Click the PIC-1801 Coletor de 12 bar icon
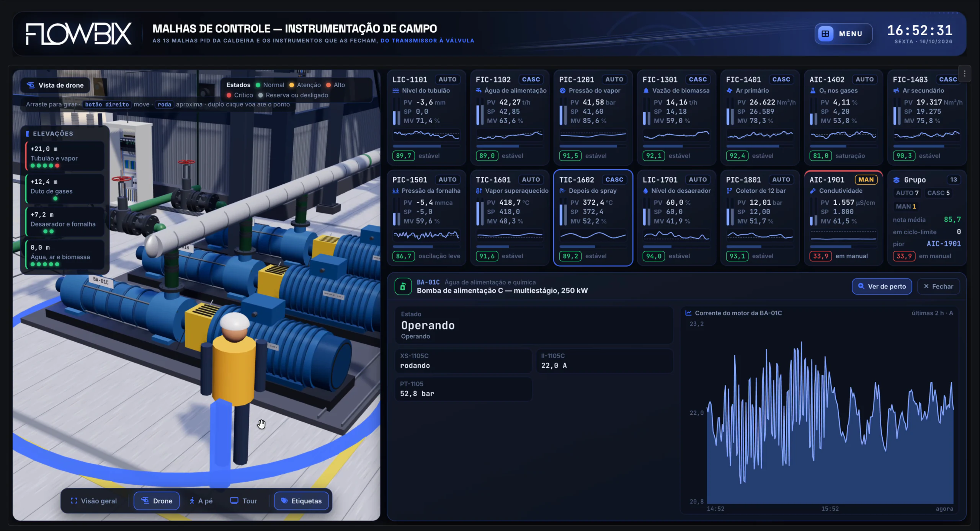This screenshot has height=531, width=980. pyautogui.click(x=729, y=191)
